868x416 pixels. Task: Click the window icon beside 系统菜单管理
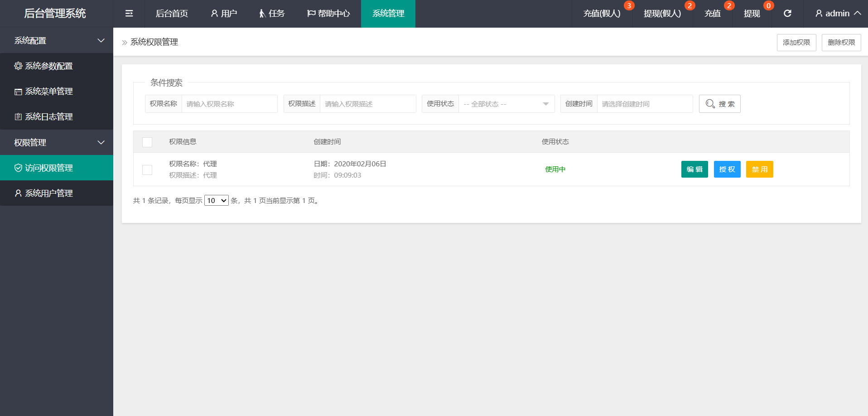tap(18, 92)
